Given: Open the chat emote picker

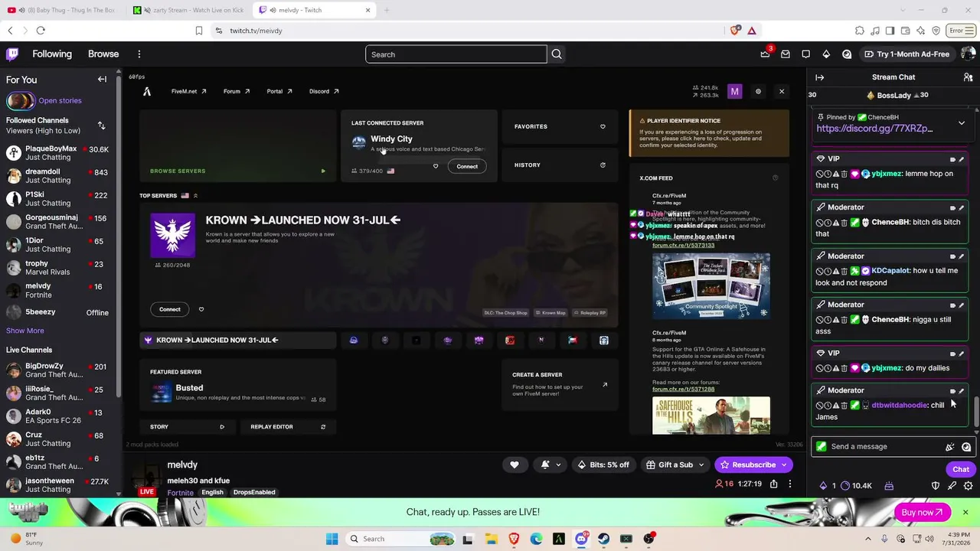Looking at the screenshot, I should 966,447.
